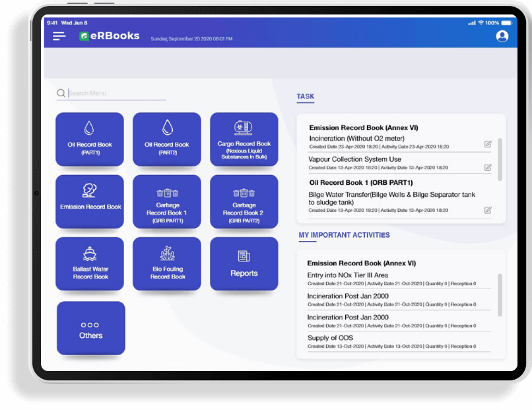
Task: Click the eRBooks logo
Action: 110,36
